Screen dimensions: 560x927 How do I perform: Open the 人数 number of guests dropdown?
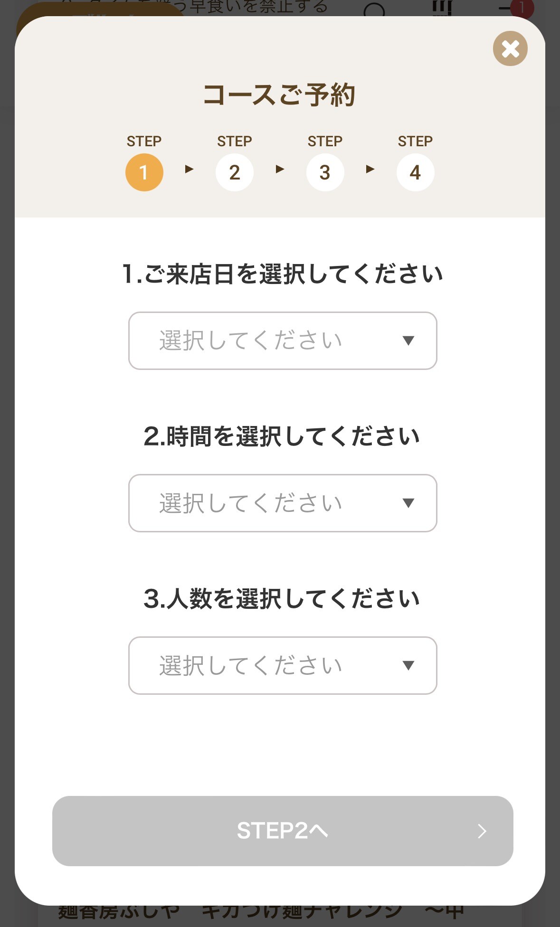[x=282, y=665]
